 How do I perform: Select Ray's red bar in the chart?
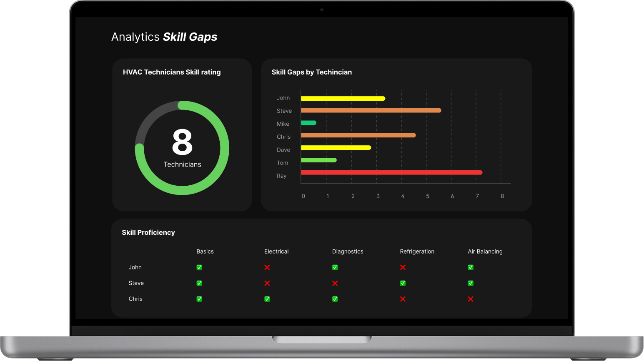pyautogui.click(x=392, y=172)
